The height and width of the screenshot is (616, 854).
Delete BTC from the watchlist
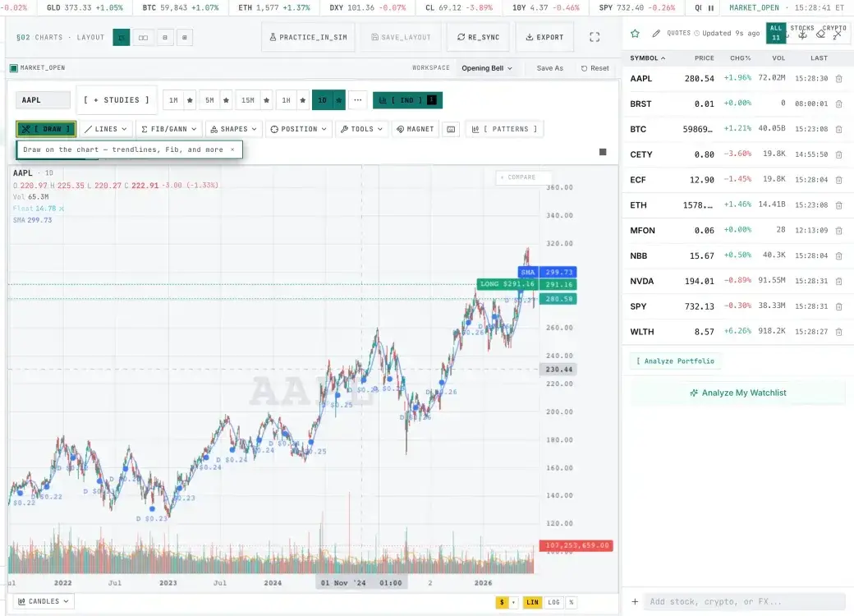point(838,129)
